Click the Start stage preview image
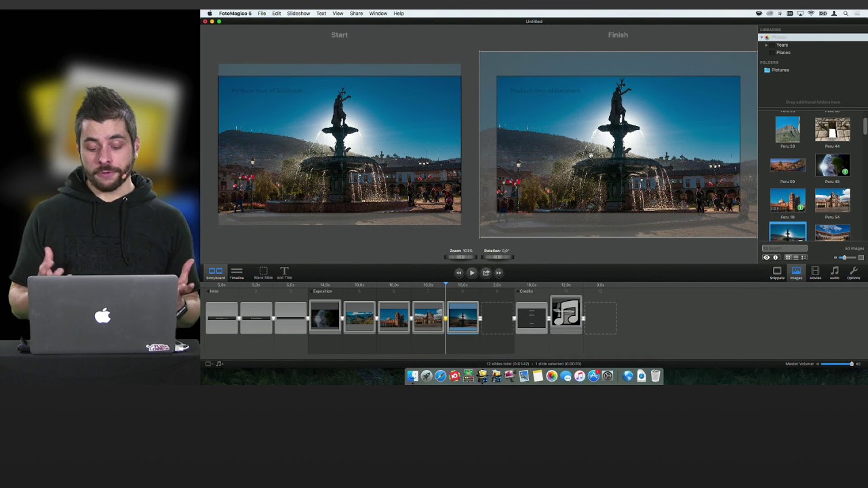This screenshot has height=488, width=868. click(340, 144)
